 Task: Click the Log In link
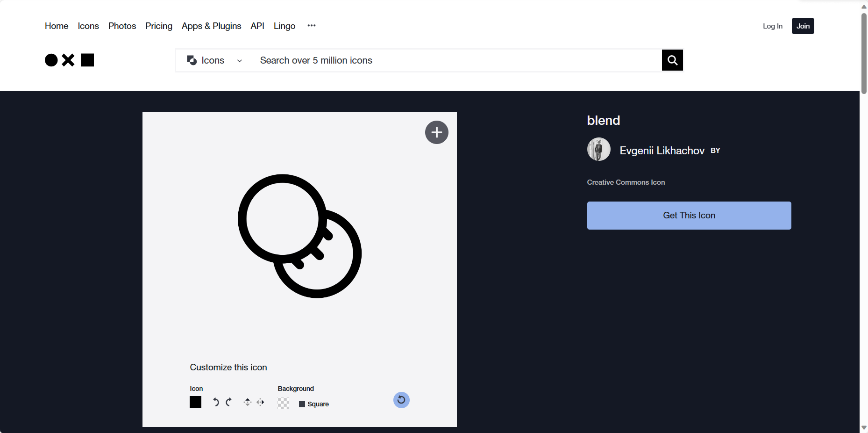click(x=772, y=26)
